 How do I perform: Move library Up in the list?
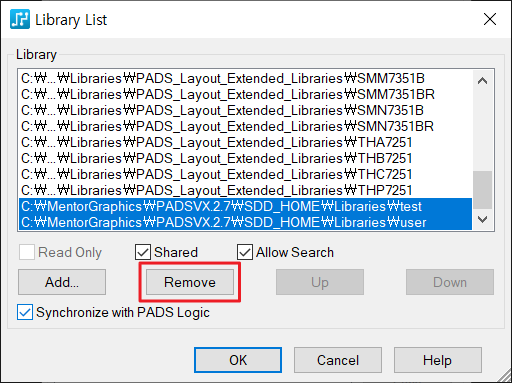tap(320, 282)
